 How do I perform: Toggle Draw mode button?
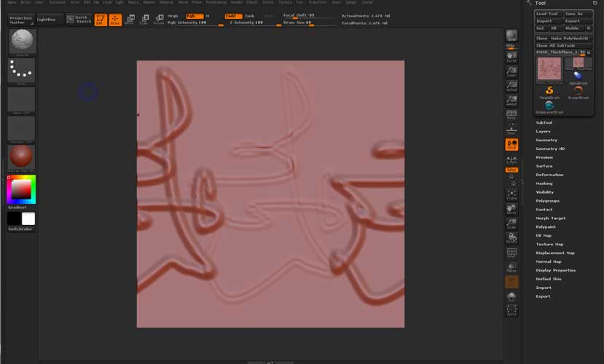click(x=115, y=20)
